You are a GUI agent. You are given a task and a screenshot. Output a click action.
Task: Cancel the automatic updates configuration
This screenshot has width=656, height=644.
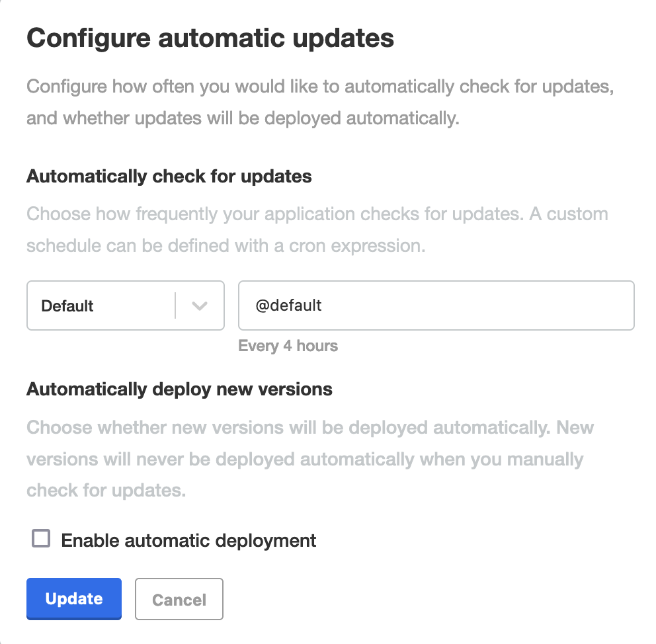tap(179, 598)
